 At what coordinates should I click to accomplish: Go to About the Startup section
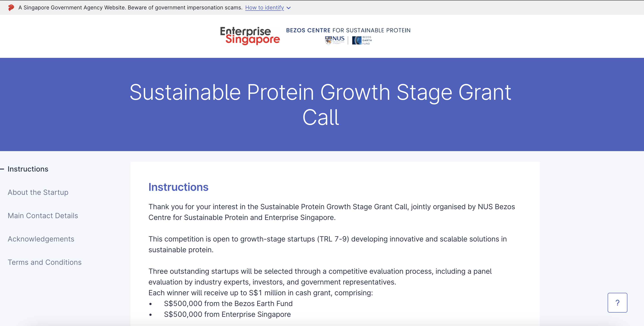pos(38,192)
